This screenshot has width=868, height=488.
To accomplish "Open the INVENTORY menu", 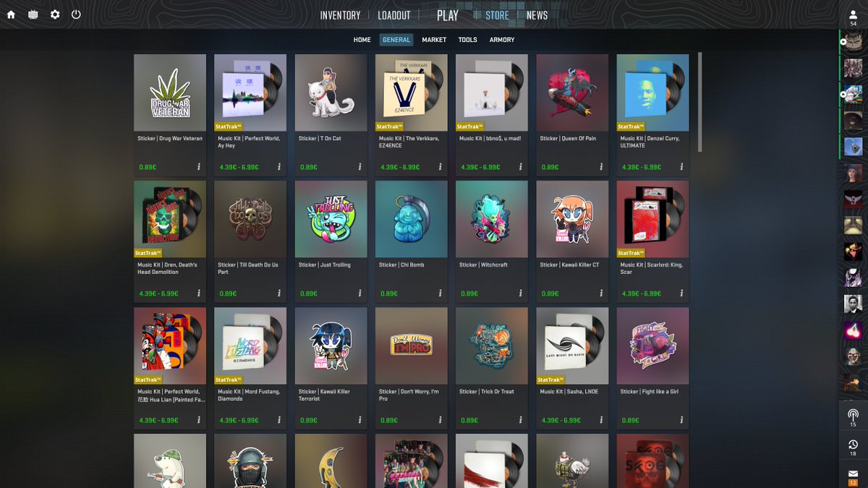I will [340, 15].
